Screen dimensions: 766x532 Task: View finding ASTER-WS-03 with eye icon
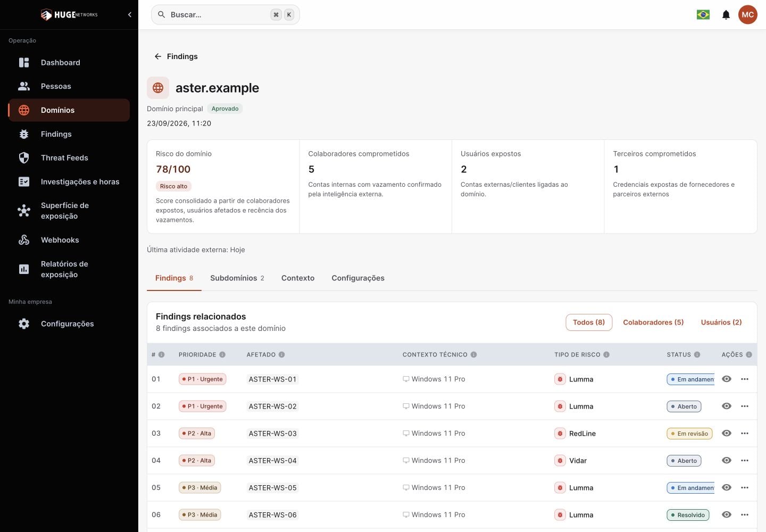[x=727, y=434]
